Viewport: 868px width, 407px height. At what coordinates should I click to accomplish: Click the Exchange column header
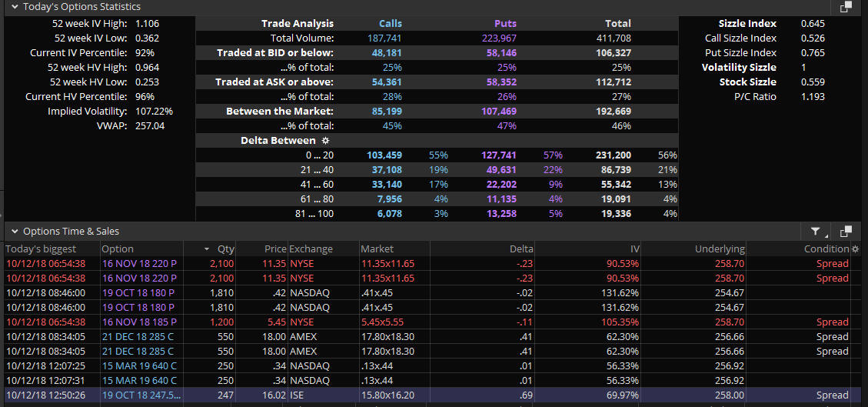click(x=311, y=249)
